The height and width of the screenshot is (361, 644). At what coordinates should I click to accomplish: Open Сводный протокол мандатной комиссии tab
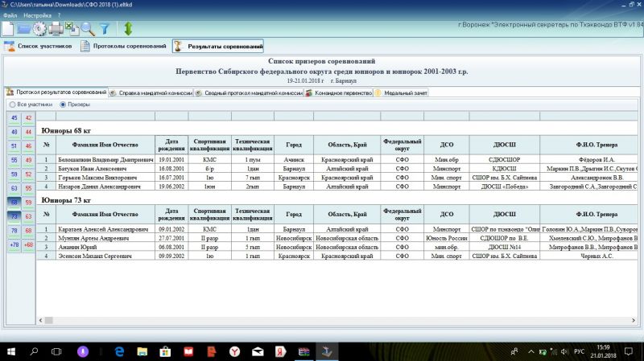tap(249, 92)
